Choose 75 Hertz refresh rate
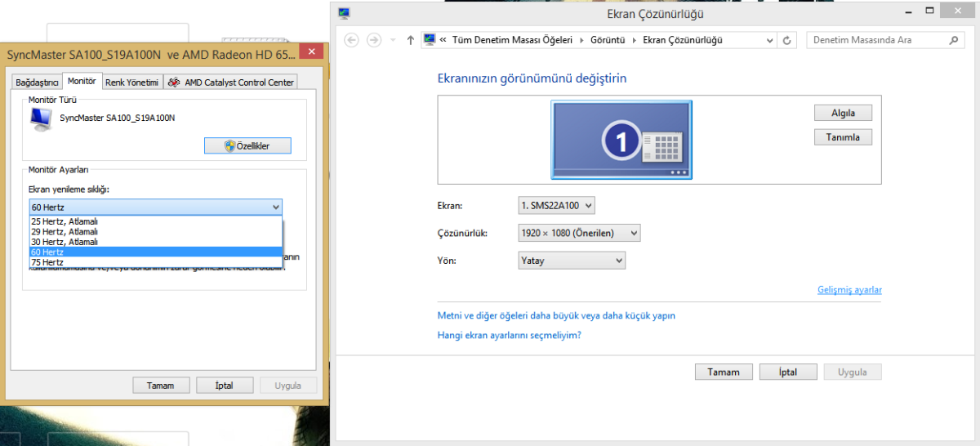The image size is (980, 446). click(155, 262)
